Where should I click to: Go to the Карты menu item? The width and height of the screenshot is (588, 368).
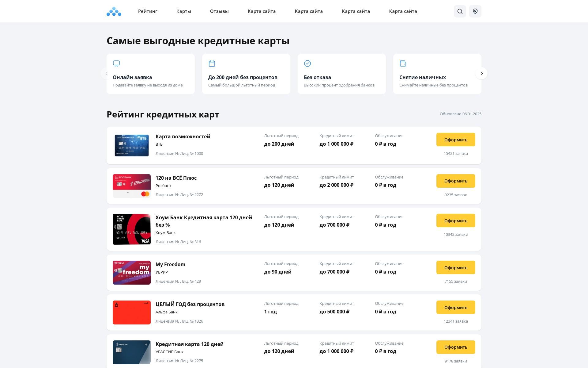tap(184, 11)
